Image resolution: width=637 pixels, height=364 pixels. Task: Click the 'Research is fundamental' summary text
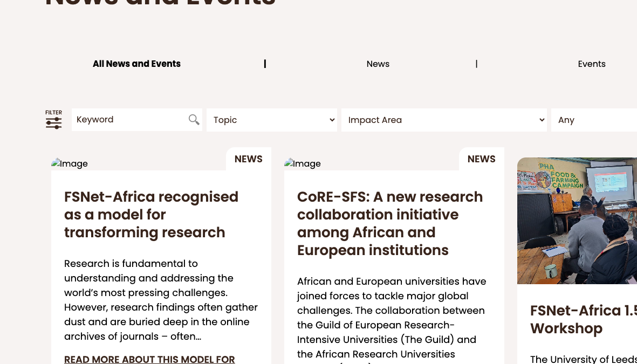point(161,300)
